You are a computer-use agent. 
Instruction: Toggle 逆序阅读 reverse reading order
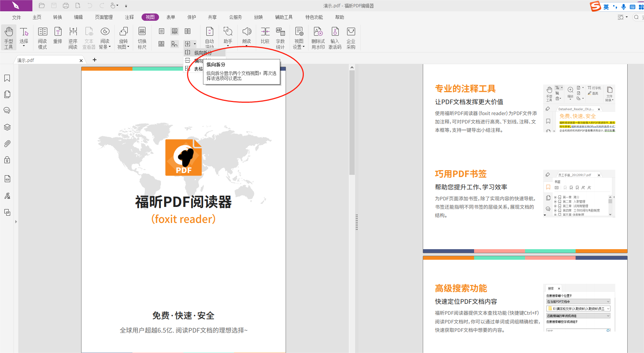click(73, 36)
